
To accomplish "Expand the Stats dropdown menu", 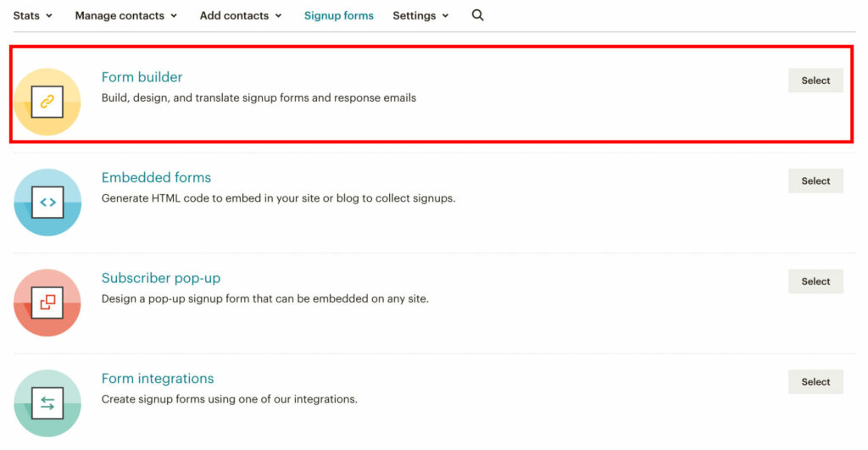I will [x=33, y=15].
